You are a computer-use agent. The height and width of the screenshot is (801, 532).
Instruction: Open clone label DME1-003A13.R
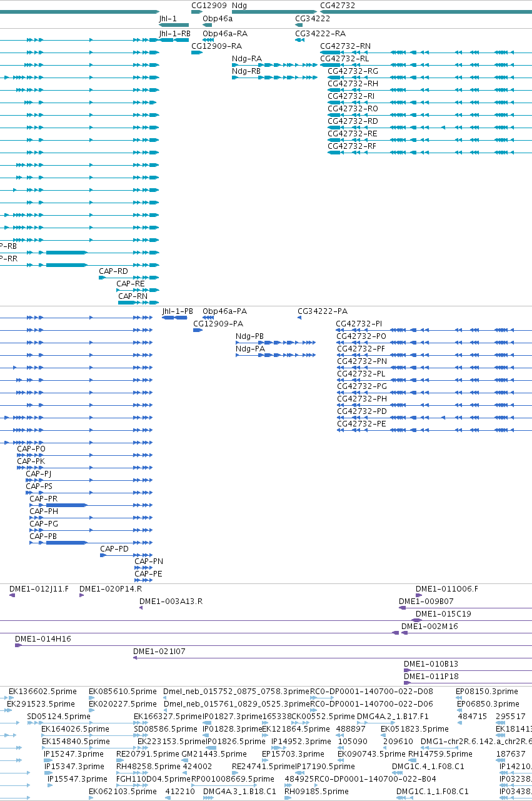pyautogui.click(x=171, y=601)
